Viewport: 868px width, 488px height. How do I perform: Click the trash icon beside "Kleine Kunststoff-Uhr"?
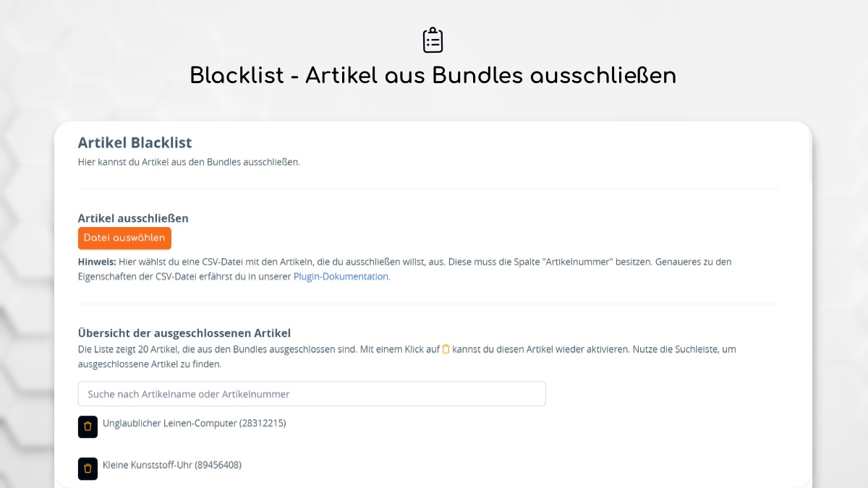[x=88, y=468]
